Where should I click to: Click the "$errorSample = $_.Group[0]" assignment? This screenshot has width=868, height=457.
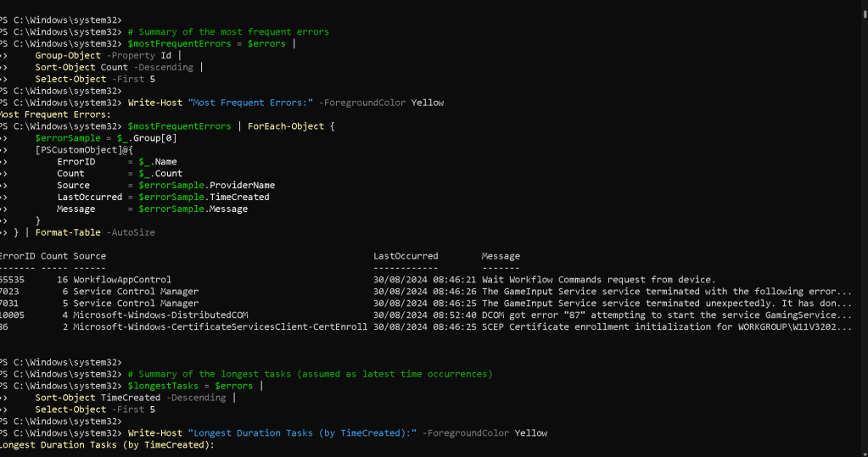(x=106, y=138)
